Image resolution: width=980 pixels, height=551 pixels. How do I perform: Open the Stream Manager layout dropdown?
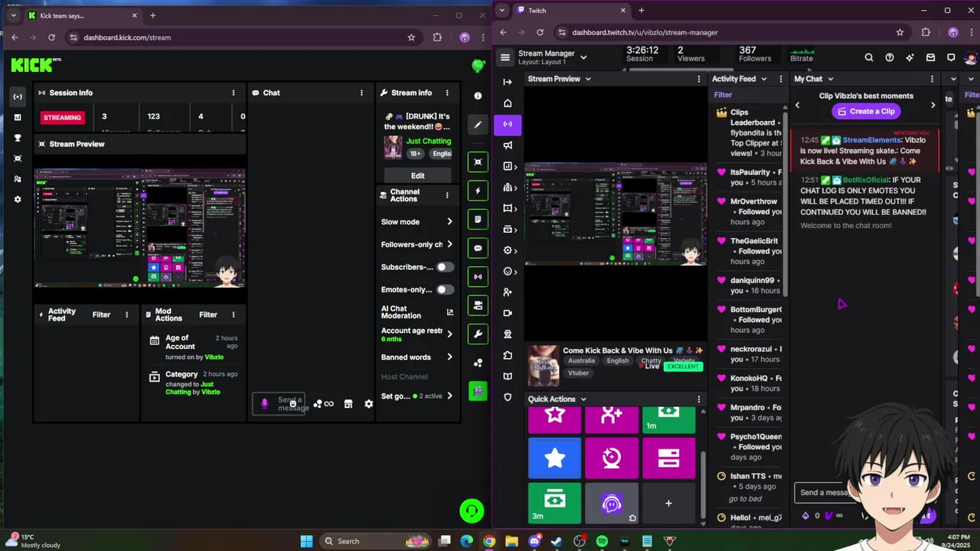click(583, 57)
